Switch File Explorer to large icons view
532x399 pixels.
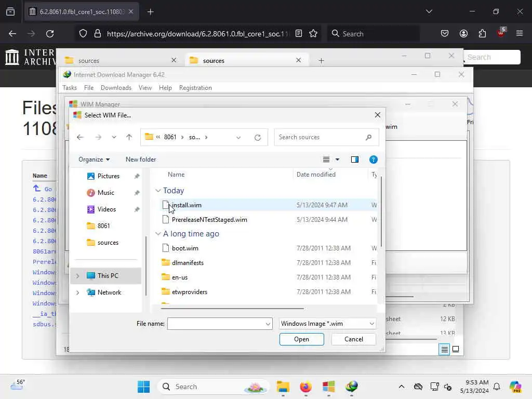[456, 349]
